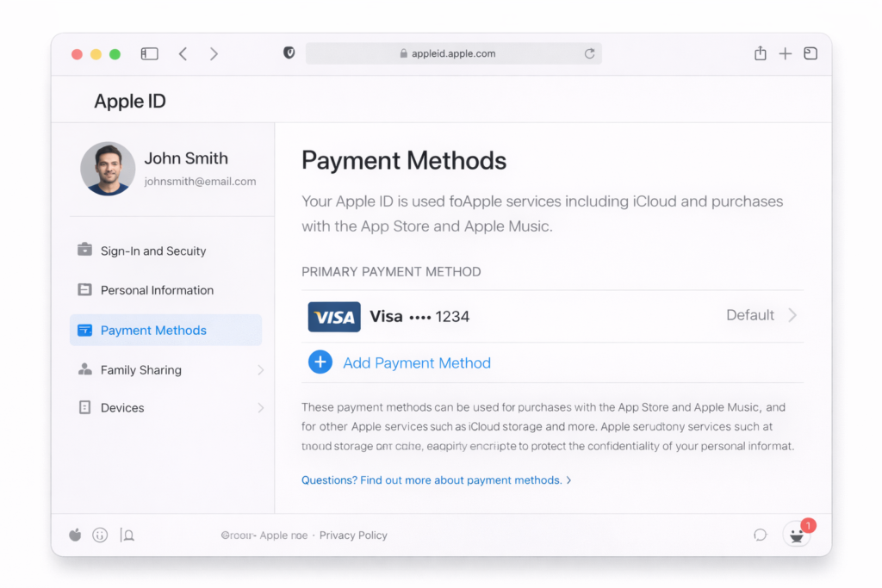Click the Family Sharing people icon
882x588 pixels.
[x=84, y=369]
